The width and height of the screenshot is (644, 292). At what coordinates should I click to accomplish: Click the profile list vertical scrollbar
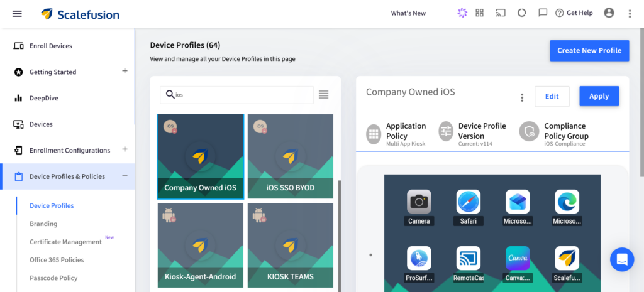339,235
